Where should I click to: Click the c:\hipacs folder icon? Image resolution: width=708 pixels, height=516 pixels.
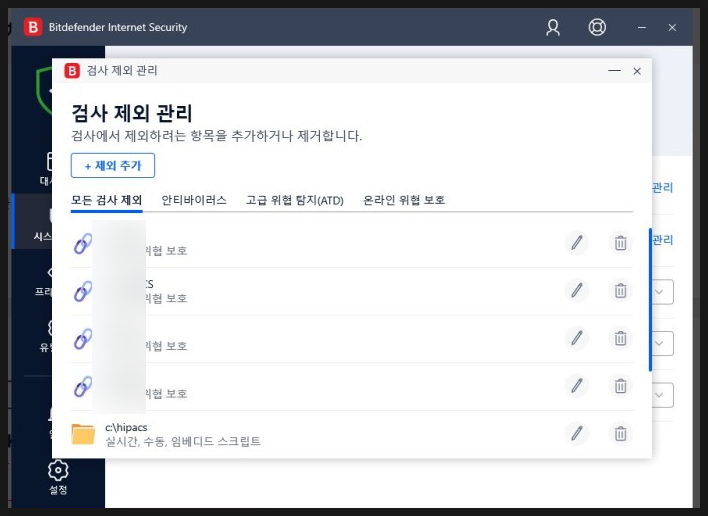tap(83, 434)
